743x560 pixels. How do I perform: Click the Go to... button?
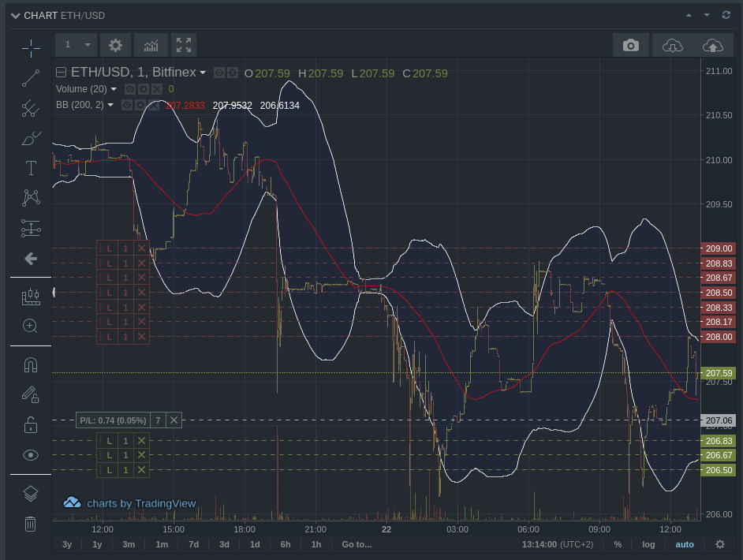tap(357, 544)
